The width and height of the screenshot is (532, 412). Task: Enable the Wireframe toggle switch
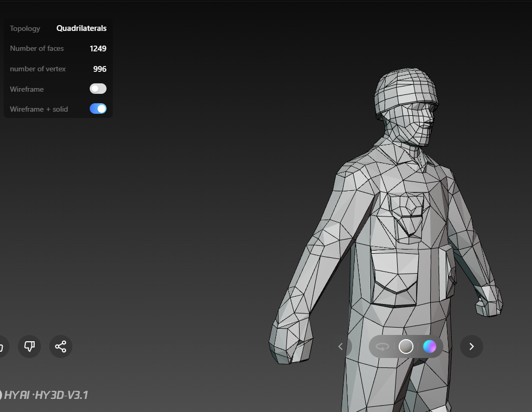pos(98,89)
